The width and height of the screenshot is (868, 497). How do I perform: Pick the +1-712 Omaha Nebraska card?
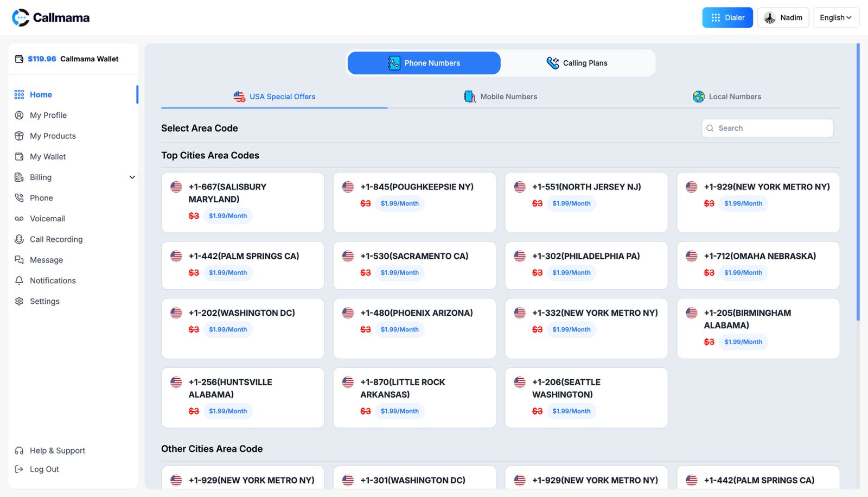coord(758,265)
